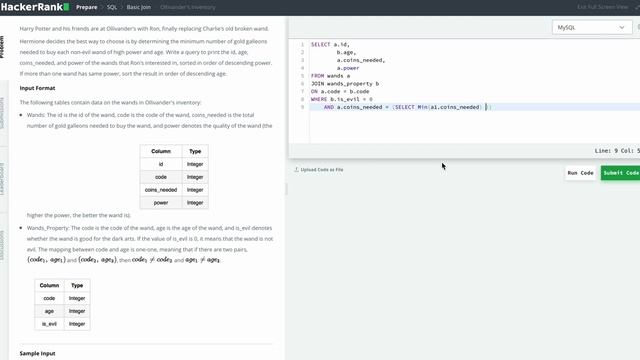Switch to Submissions side tab
The width and height of the screenshot is (640, 360).
2,113
